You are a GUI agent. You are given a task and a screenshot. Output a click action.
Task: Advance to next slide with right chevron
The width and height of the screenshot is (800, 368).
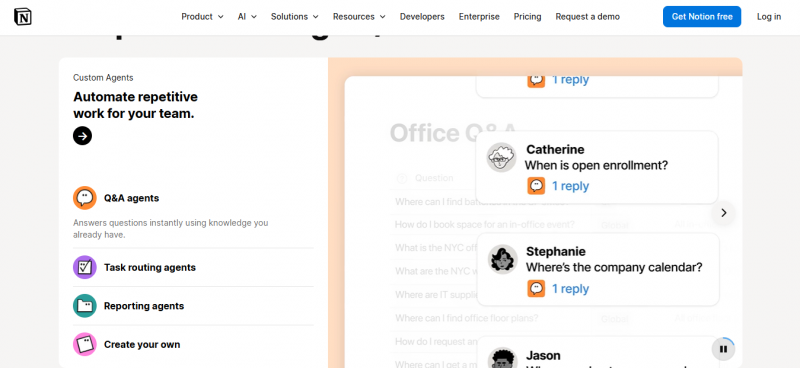click(x=723, y=213)
